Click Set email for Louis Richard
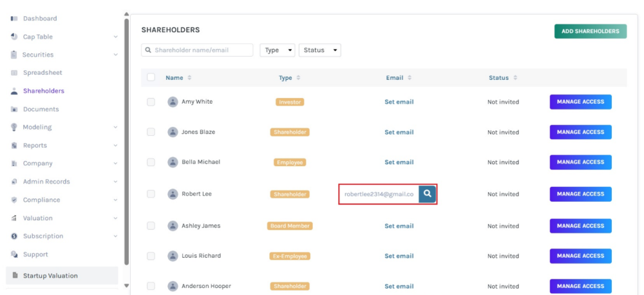Image resolution: width=644 pixels, height=295 pixels. pos(399,256)
